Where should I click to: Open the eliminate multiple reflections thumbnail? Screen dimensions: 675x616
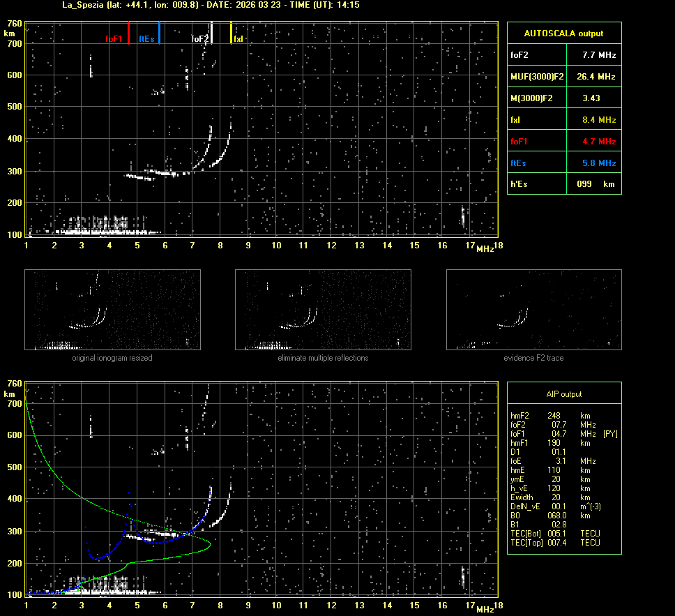[323, 309]
